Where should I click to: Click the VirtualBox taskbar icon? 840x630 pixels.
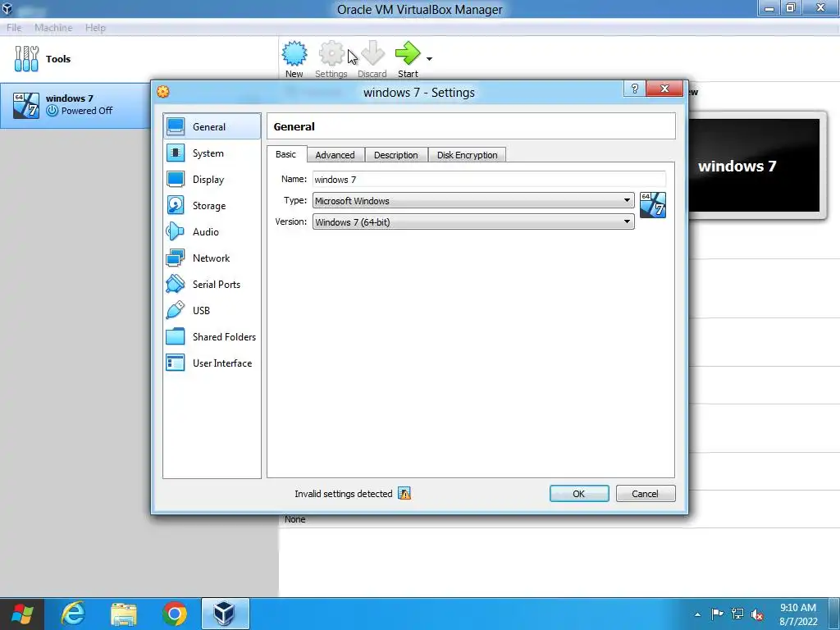click(x=225, y=614)
